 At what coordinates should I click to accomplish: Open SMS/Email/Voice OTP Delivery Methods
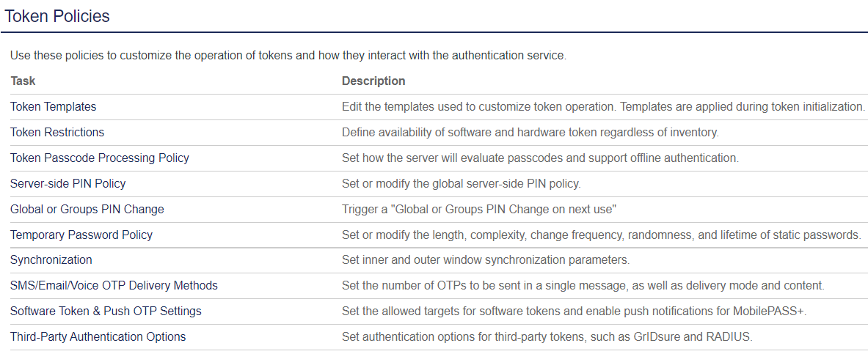tap(114, 286)
